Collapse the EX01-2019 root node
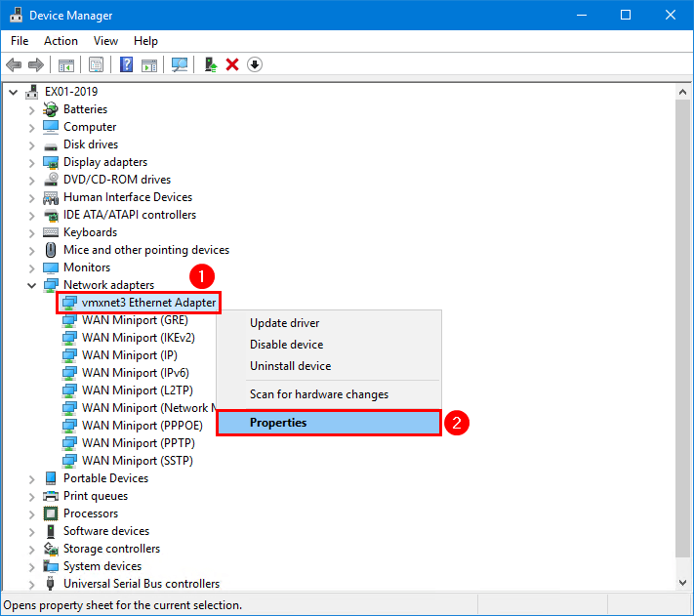The image size is (694, 616). coord(13,92)
